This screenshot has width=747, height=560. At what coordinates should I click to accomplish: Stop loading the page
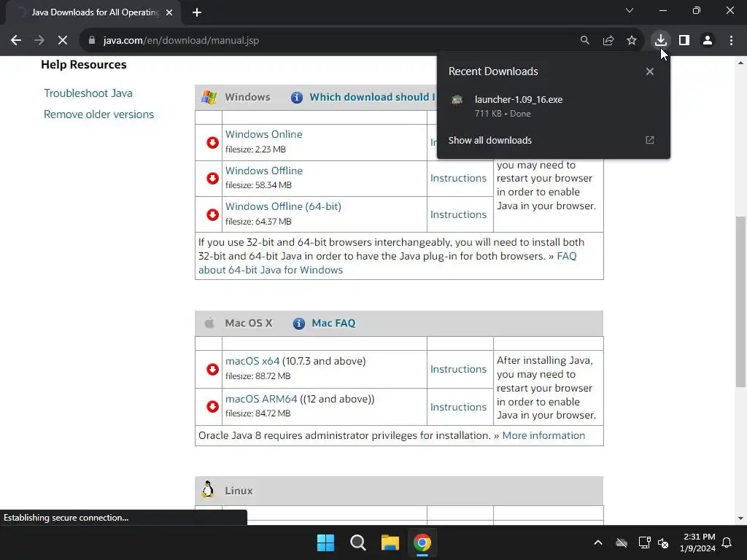pyautogui.click(x=63, y=41)
